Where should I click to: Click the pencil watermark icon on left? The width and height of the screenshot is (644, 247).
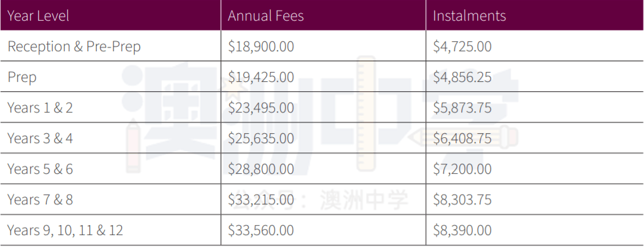pyautogui.click(x=133, y=146)
